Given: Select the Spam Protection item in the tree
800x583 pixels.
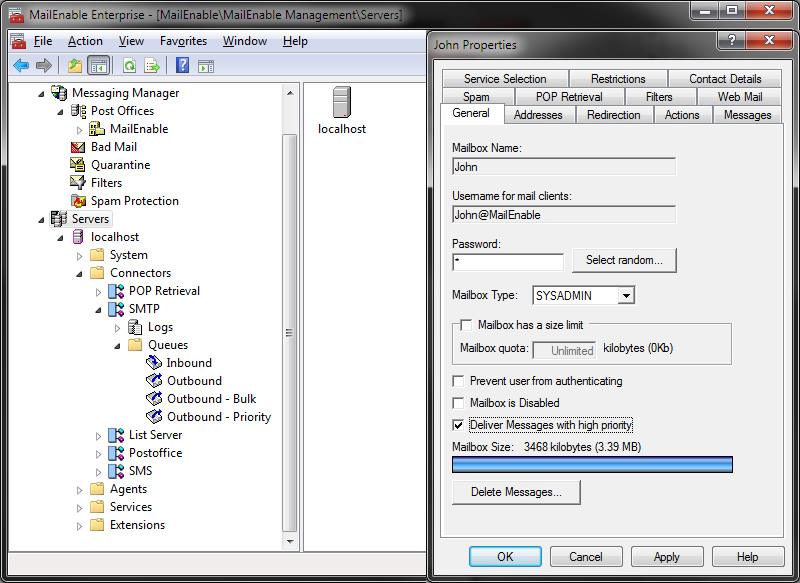Looking at the screenshot, I should pos(133,200).
